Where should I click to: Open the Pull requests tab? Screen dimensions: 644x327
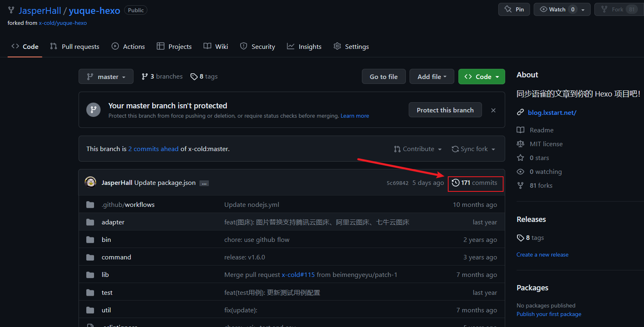coord(74,46)
